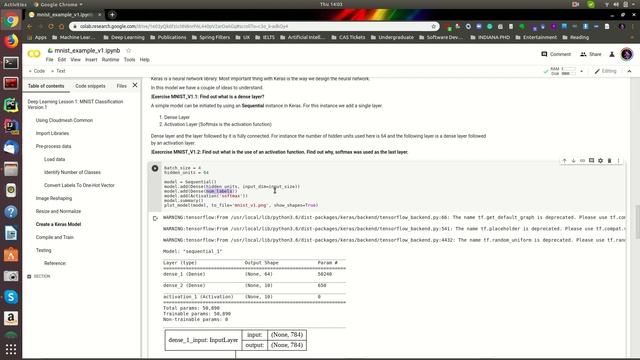Jump to Pre-process data section
Viewport: 640px width, 360px height.
click(x=53, y=146)
